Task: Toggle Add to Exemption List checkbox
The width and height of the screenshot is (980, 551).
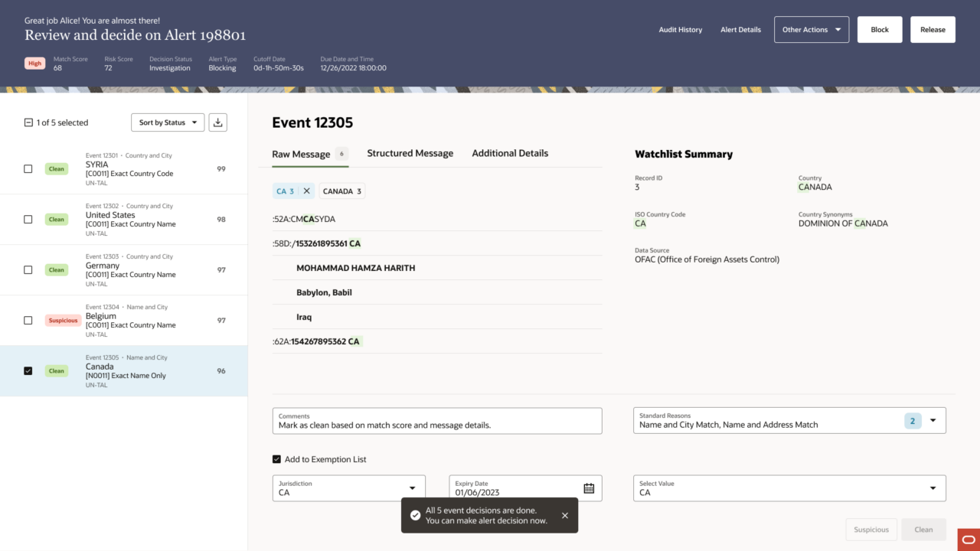Action: (x=276, y=459)
